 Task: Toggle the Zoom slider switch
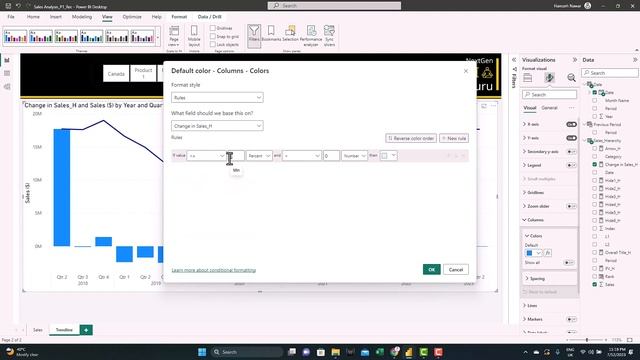pyautogui.click(x=571, y=206)
